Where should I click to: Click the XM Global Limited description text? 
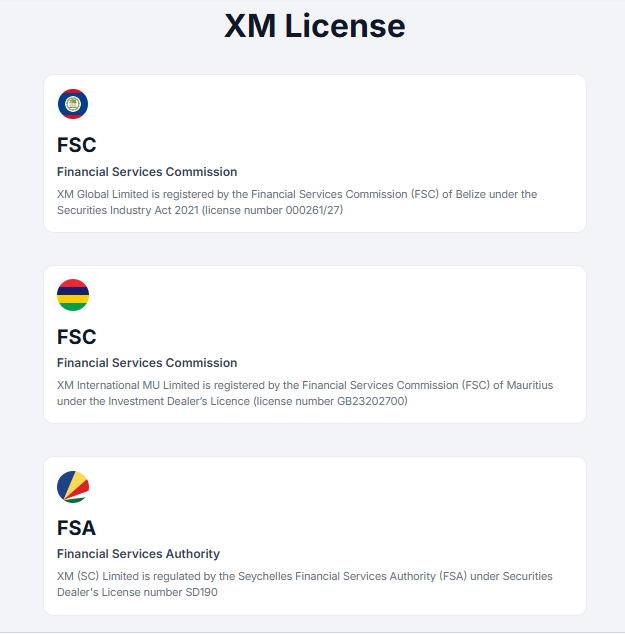pos(297,202)
